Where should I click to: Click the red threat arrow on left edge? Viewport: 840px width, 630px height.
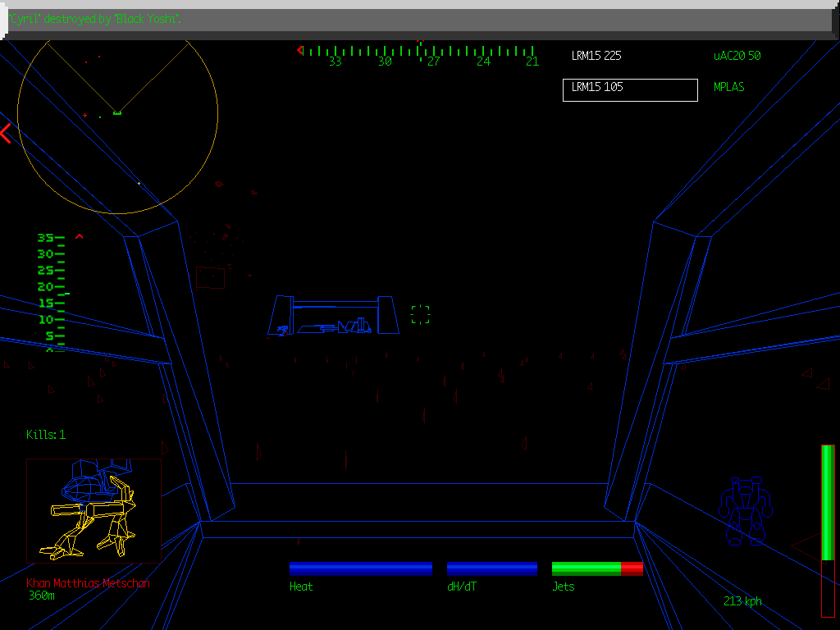(x=7, y=133)
